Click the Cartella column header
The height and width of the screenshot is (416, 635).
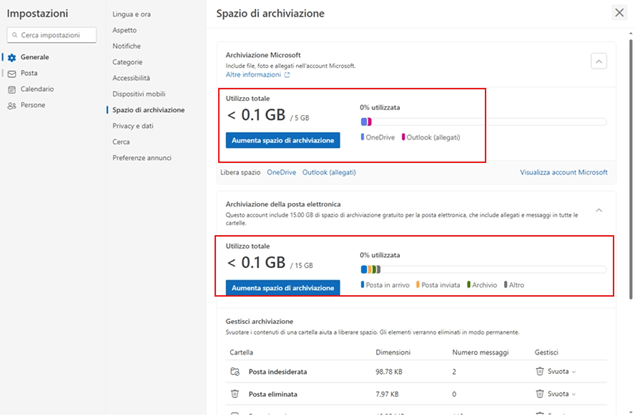[x=241, y=352]
